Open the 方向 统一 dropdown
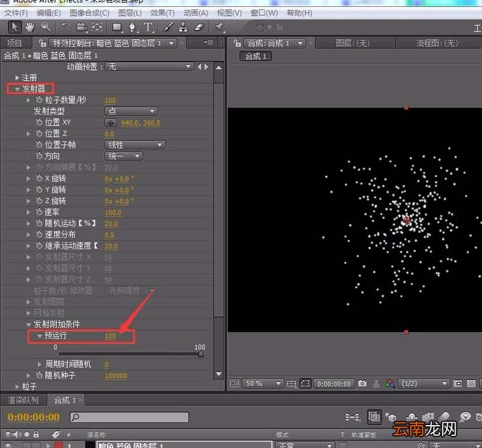Viewport: 482px width, 448px height. coord(124,156)
